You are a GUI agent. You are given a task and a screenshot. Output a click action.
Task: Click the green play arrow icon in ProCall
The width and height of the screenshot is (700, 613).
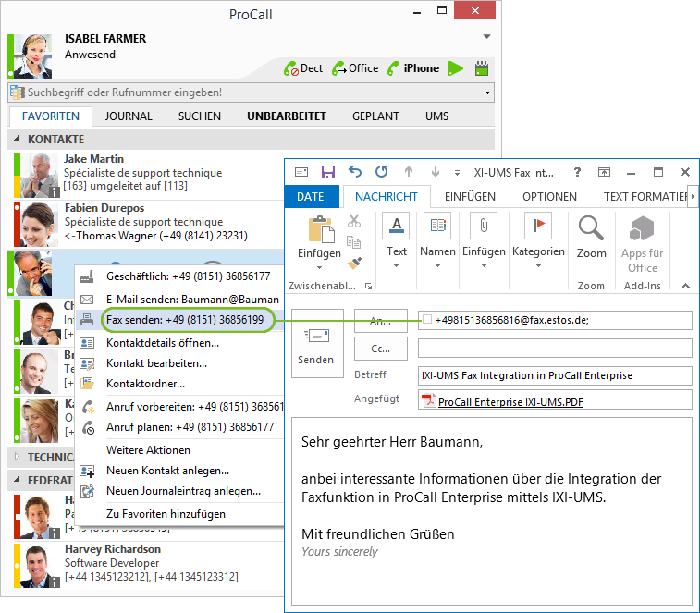[455, 68]
